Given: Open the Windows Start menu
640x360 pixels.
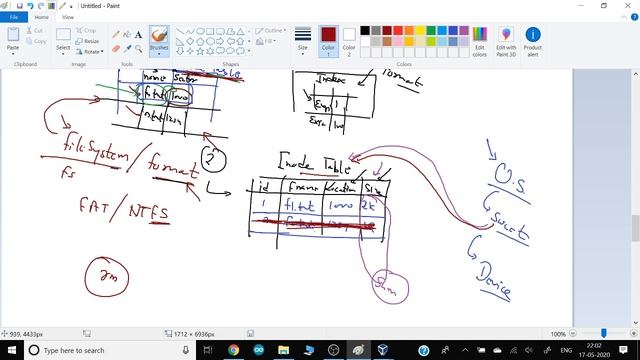Looking at the screenshot, I should (x=12, y=350).
